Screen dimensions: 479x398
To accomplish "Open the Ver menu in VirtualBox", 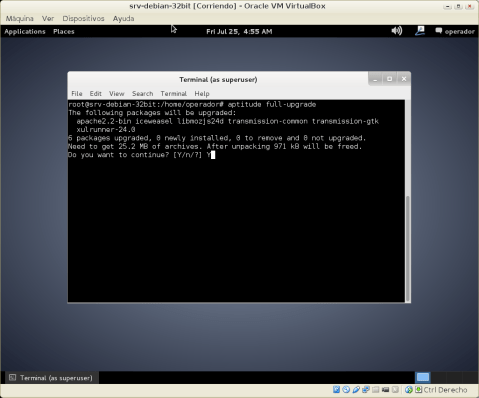I will 48,18.
